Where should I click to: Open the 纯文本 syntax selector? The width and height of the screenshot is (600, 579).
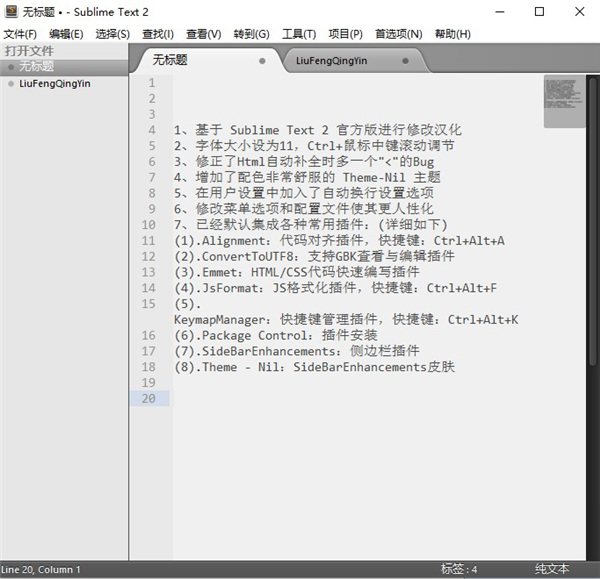click(552, 569)
